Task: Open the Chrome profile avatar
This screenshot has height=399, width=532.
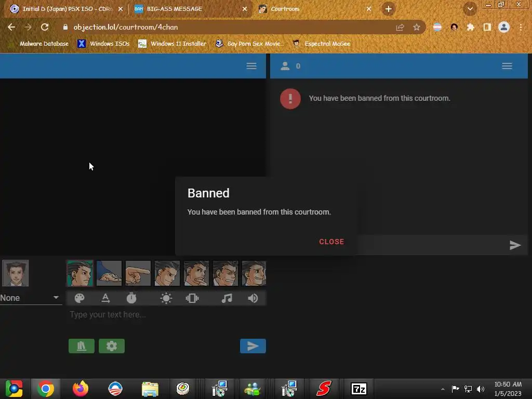Action: (504, 27)
